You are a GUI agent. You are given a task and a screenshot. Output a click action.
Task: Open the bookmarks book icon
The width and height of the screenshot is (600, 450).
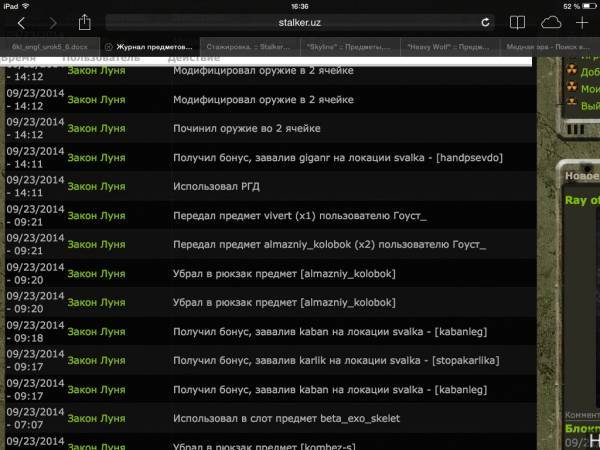pos(517,22)
